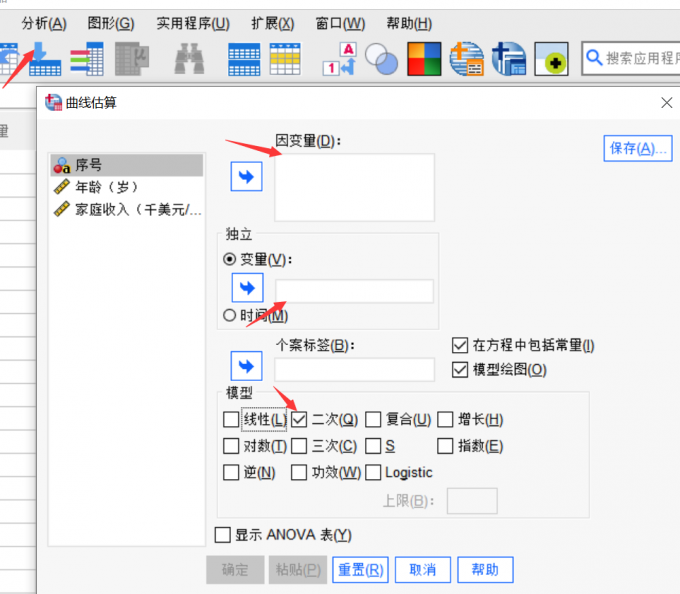This screenshot has width=680, height=594.
Task: Enable the 指数(E) model checkbox
Action: (x=445, y=446)
